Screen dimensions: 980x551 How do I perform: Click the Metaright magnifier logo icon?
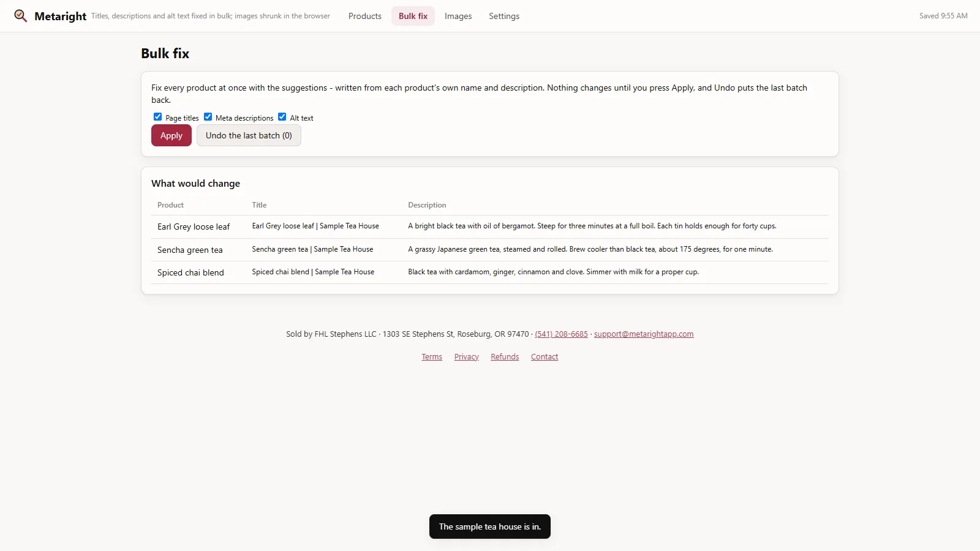click(x=21, y=16)
